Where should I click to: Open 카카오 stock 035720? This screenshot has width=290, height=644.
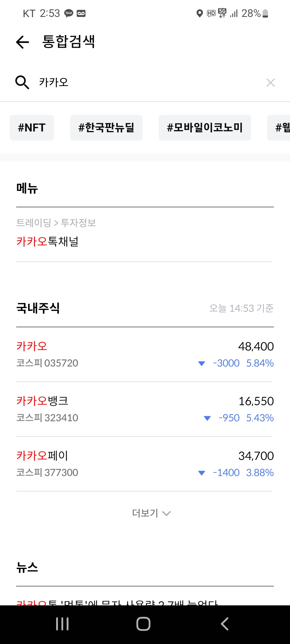point(144,354)
